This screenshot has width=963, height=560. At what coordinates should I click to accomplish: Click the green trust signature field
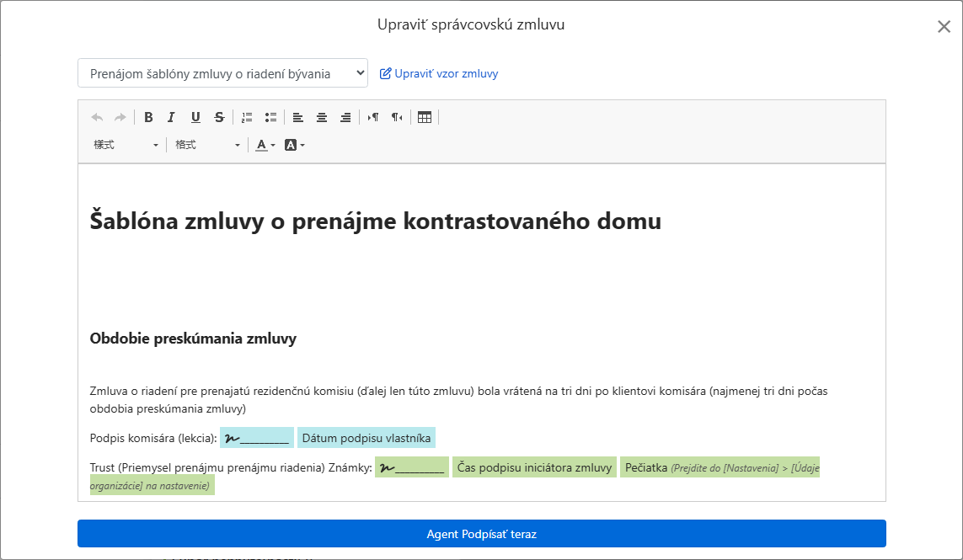[x=412, y=467]
